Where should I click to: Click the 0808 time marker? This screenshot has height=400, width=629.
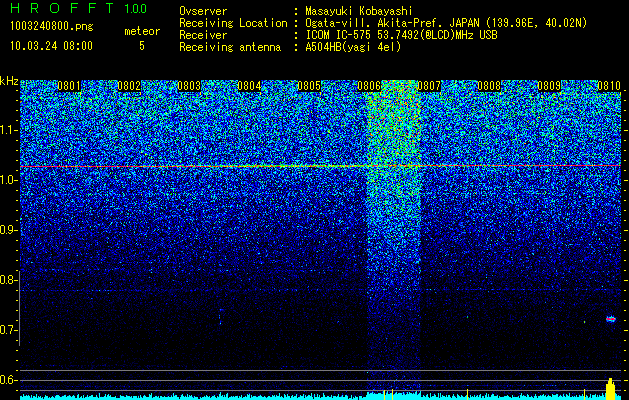point(489,86)
